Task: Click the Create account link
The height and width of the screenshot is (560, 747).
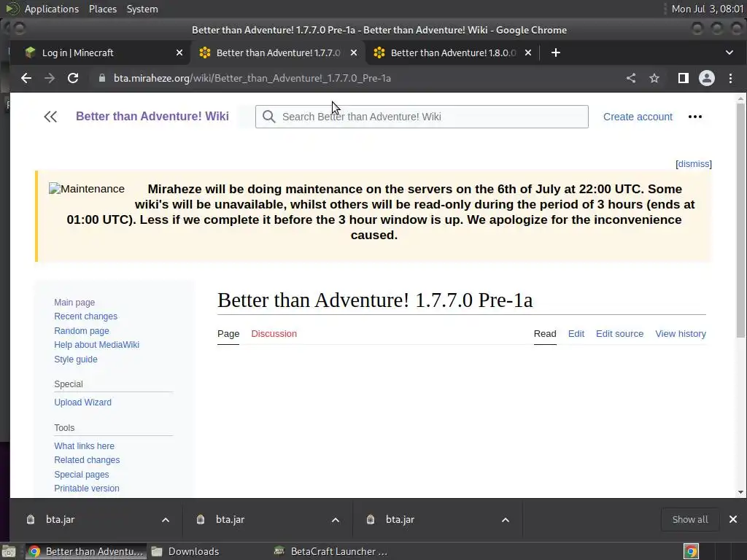Action: point(638,117)
